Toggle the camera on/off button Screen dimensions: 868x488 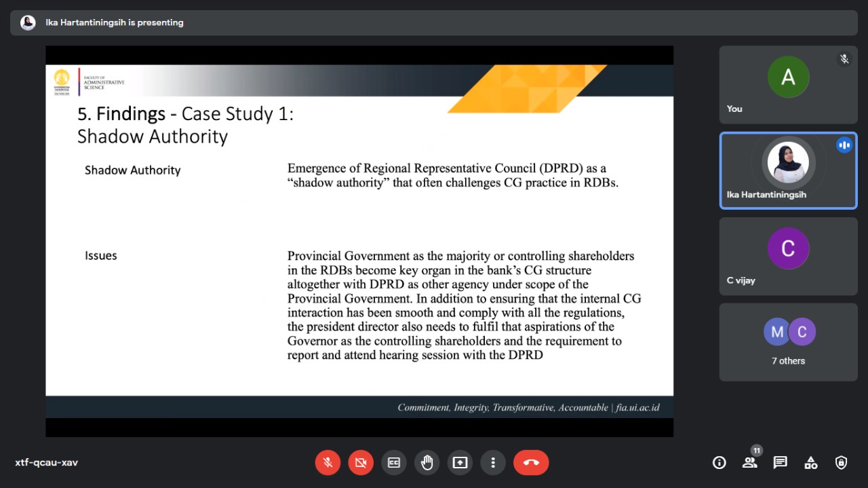[x=361, y=463]
